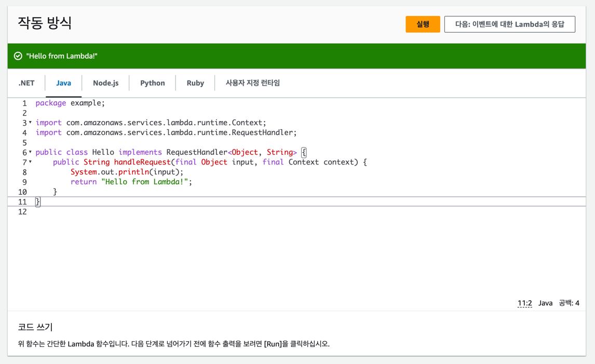Click line number 12 in the gutter

pyautogui.click(x=22, y=212)
